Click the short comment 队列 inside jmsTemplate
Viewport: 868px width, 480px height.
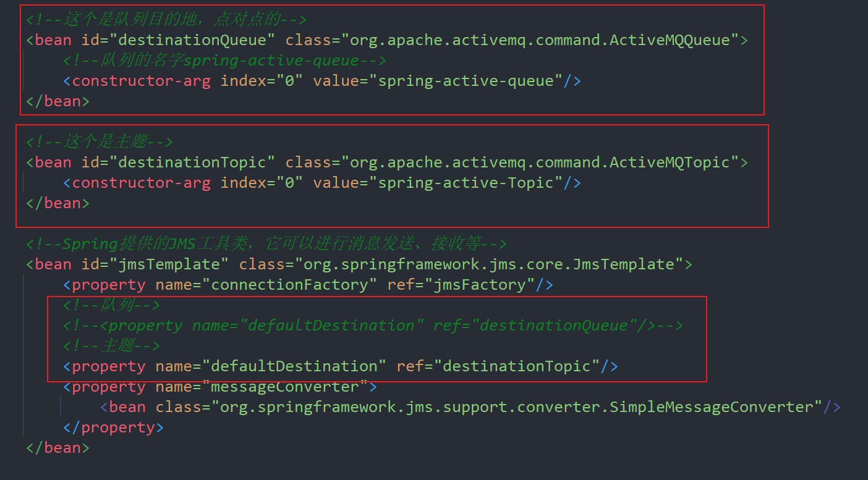[111, 305]
